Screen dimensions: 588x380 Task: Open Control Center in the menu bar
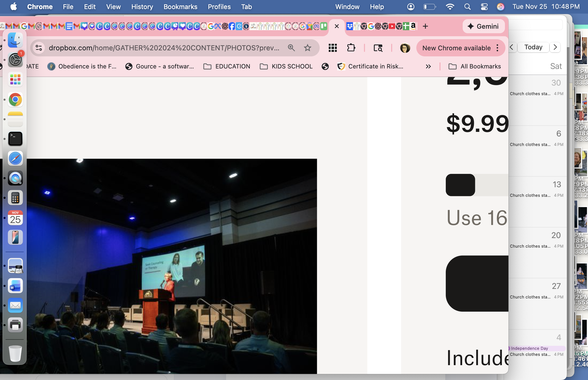484,7
